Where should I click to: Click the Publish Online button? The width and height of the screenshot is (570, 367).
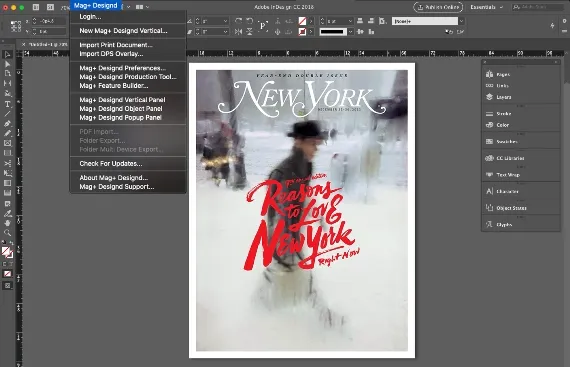[438, 7]
